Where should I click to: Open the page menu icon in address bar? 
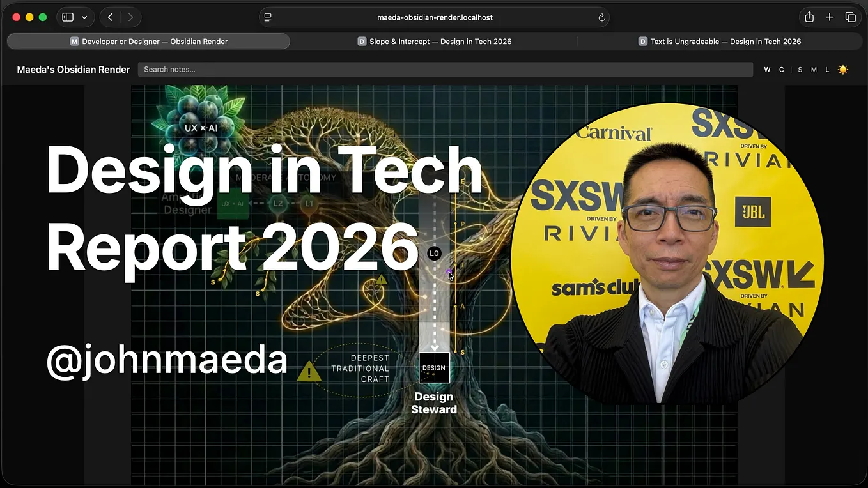(268, 17)
